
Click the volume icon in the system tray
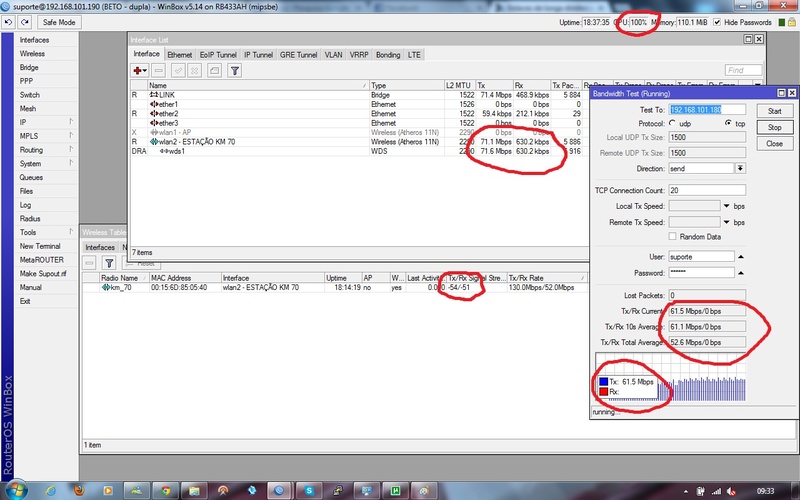pos(731,491)
